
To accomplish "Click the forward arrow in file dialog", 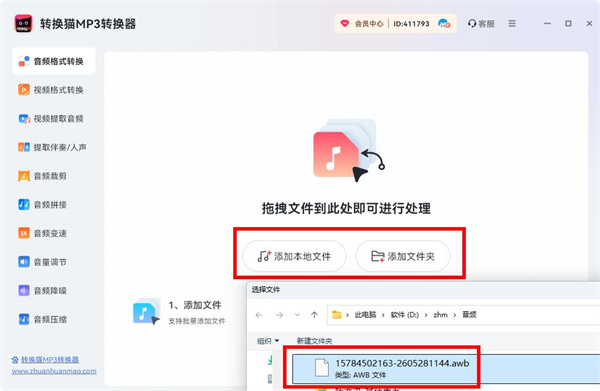I will pos(279,315).
